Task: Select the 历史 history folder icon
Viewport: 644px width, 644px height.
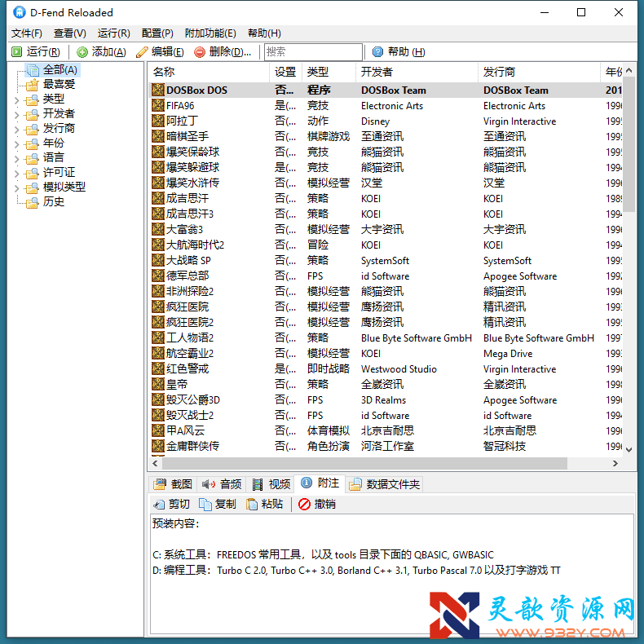Action: [x=32, y=202]
